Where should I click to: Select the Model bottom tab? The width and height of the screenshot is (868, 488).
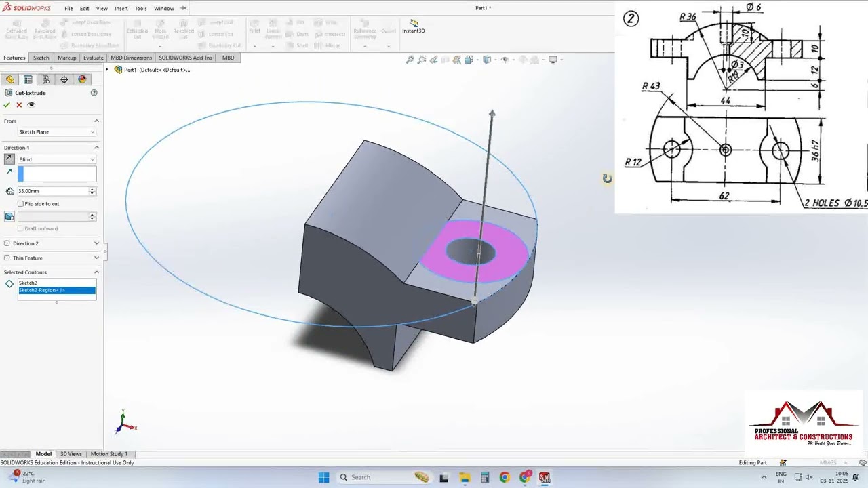coord(43,454)
